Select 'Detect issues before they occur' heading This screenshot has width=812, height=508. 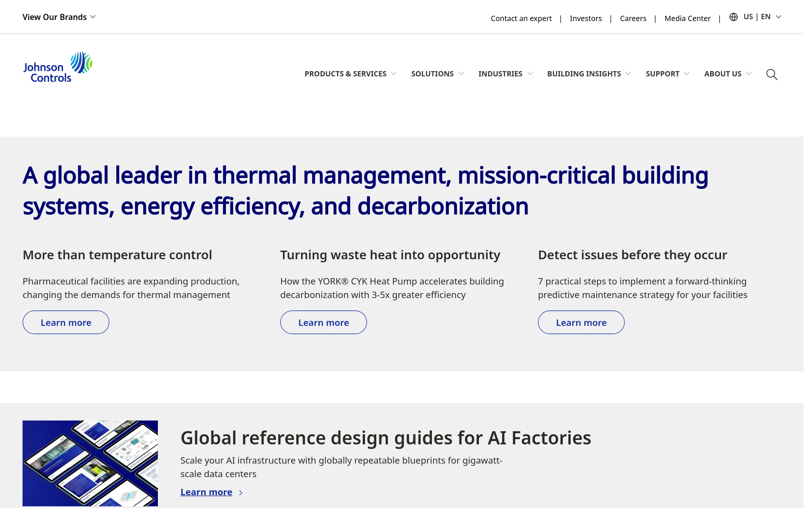click(632, 255)
